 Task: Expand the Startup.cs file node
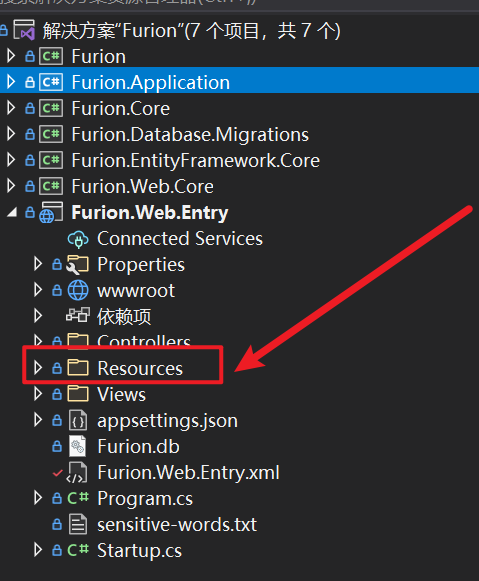click(37, 550)
